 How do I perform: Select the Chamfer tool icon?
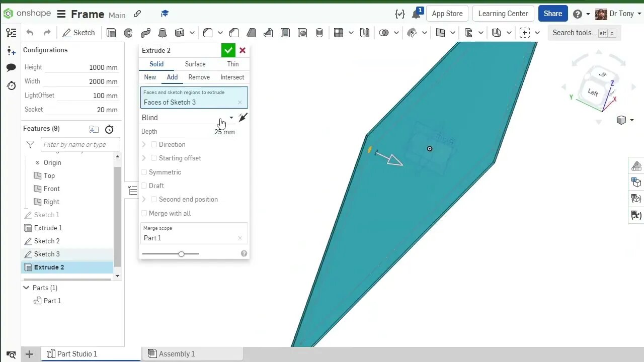pos(234,33)
